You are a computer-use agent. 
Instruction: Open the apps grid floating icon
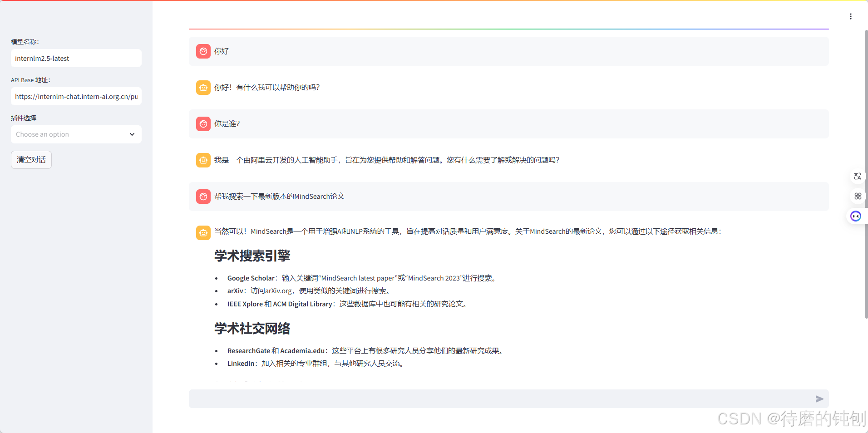858,196
